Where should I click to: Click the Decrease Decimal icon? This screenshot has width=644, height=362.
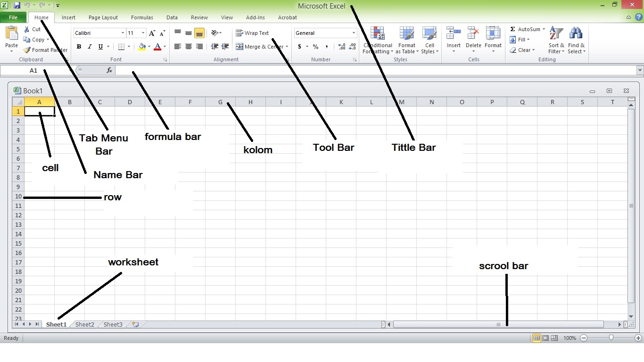tap(353, 47)
